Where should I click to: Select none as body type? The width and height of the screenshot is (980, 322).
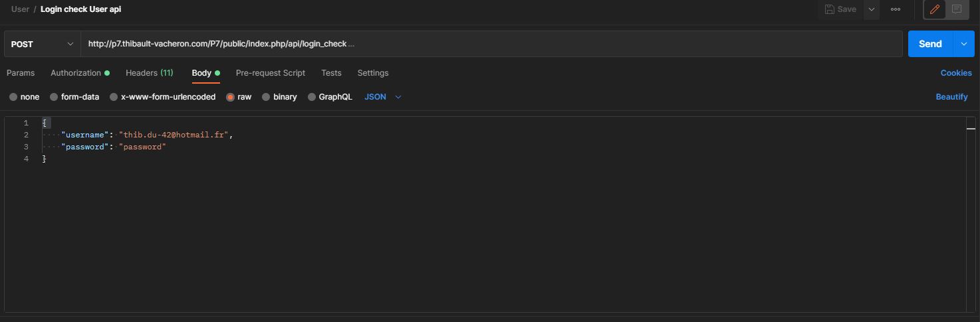point(13,97)
